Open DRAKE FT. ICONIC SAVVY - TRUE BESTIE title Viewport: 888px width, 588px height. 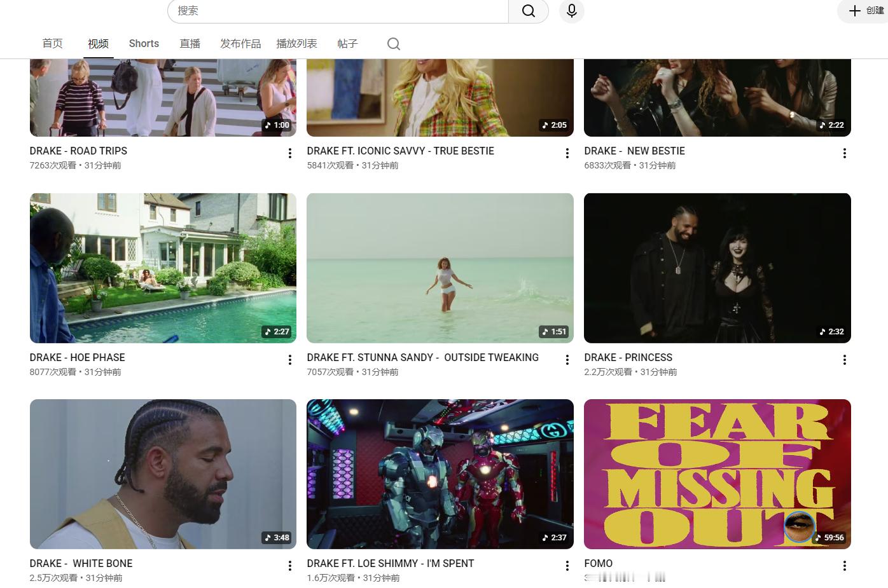(400, 151)
